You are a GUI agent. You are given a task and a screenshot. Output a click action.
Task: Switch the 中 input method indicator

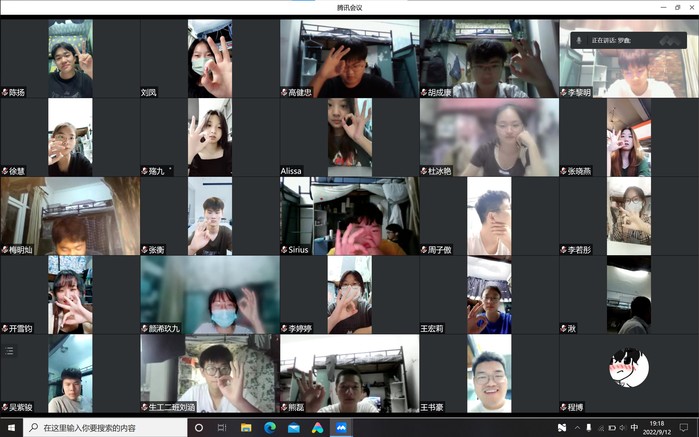(x=634, y=427)
